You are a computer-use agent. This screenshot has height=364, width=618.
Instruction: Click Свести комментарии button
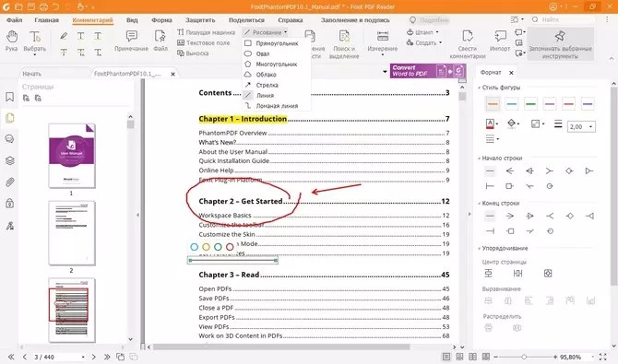(468, 44)
